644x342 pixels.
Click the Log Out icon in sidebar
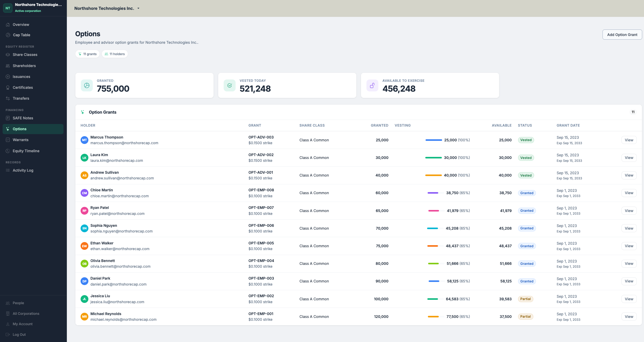[8, 334]
